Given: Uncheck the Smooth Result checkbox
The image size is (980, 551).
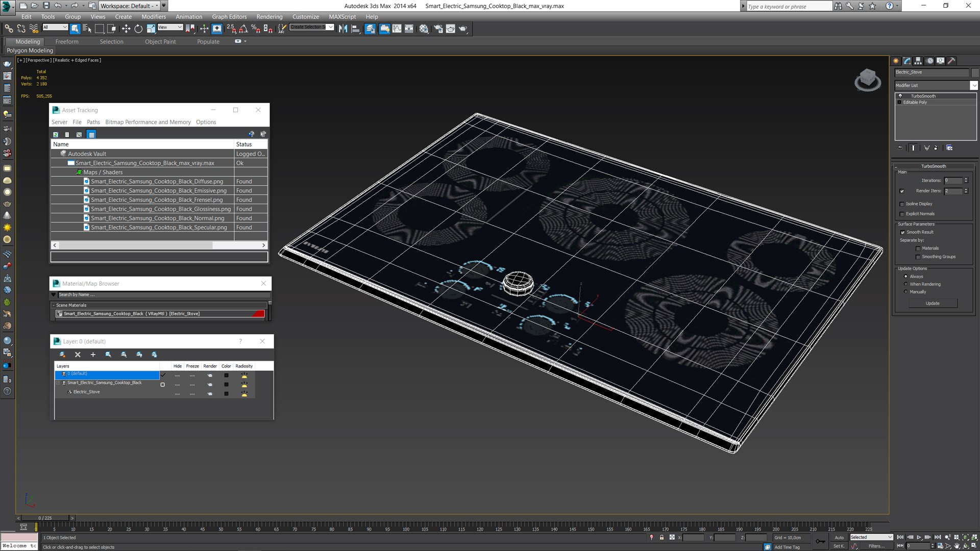Looking at the screenshot, I should click(902, 232).
